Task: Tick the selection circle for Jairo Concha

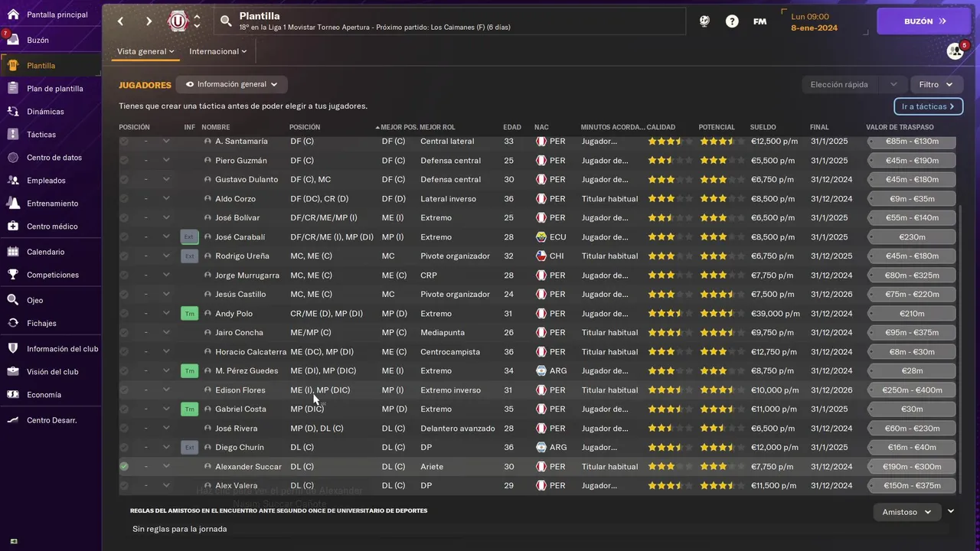Action: pyautogui.click(x=124, y=333)
